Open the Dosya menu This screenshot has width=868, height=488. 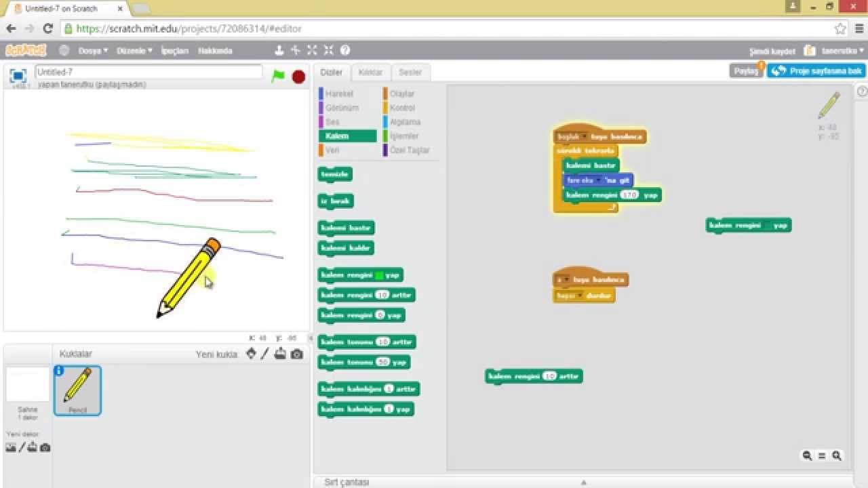tap(93, 51)
